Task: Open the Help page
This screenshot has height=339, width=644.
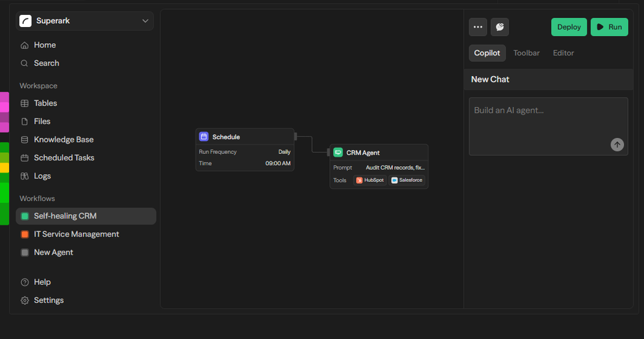Action: pos(43,282)
